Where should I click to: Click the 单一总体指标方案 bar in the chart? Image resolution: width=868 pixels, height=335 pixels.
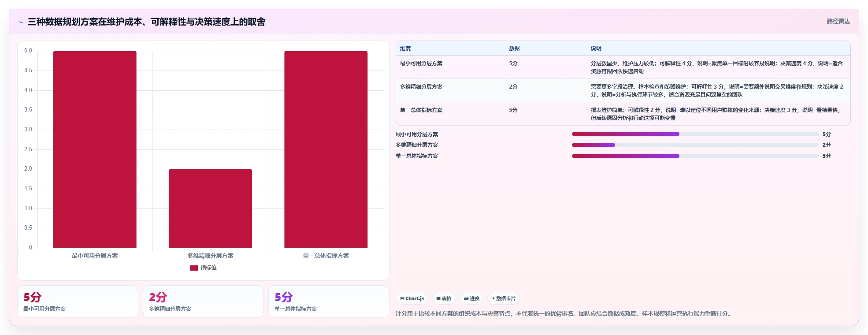pyautogui.click(x=326, y=149)
